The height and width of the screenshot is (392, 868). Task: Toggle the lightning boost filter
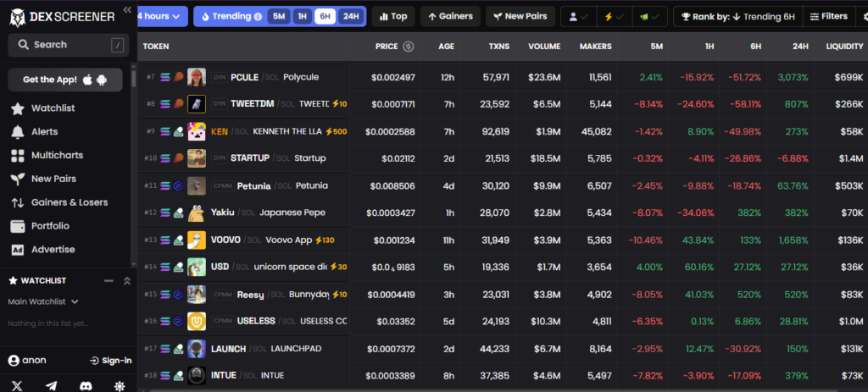[x=613, y=16]
